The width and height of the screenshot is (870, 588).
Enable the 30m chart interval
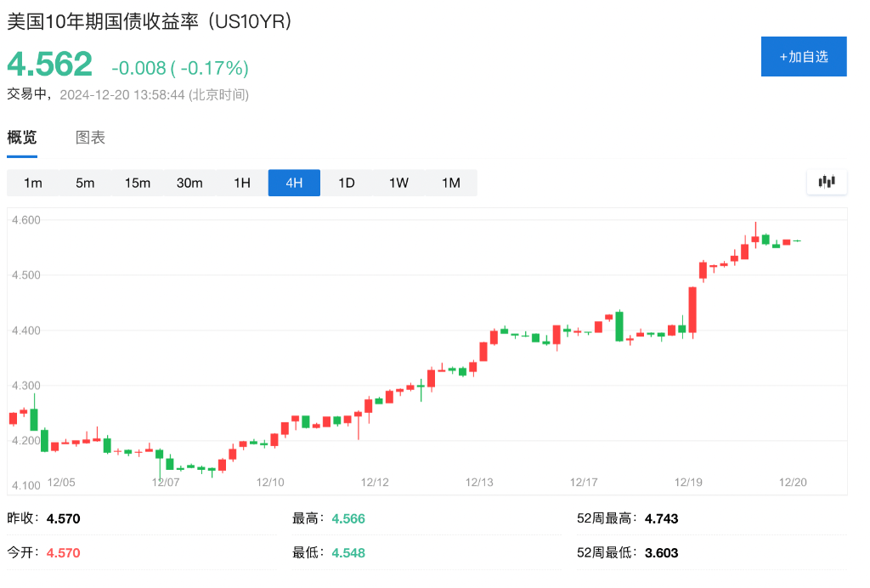189,182
